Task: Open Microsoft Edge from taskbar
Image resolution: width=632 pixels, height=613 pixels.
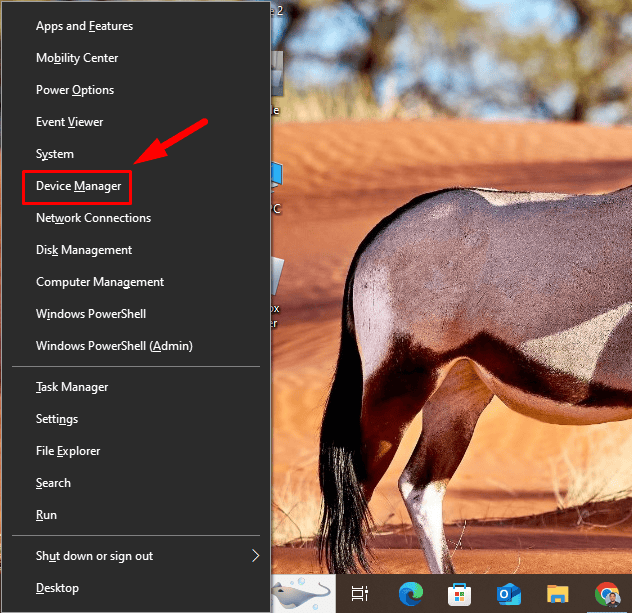Action: pos(410,594)
